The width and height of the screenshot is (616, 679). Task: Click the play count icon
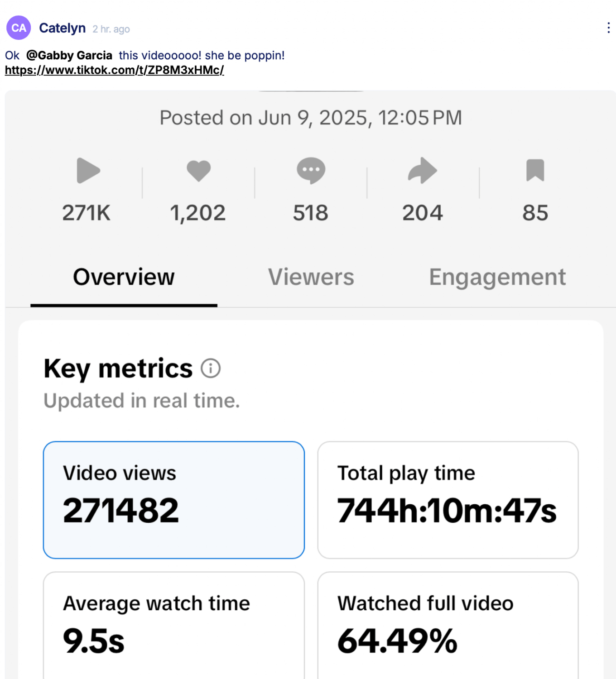click(88, 171)
